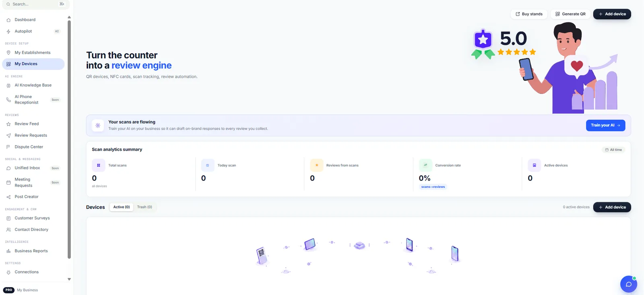Click the sidebar scrollbar up arrow
Viewport: 644px width, 295px height.
pyautogui.click(x=69, y=17)
